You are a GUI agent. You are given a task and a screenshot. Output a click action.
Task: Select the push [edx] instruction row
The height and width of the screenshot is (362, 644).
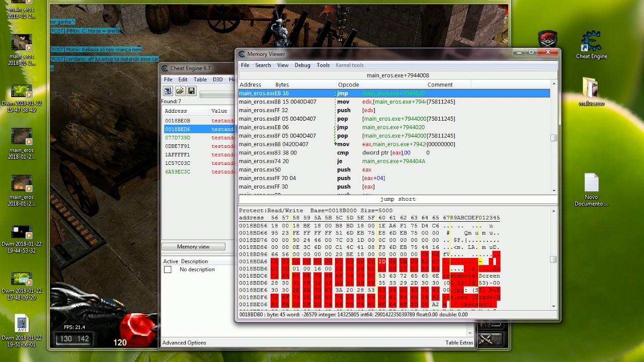click(394, 110)
